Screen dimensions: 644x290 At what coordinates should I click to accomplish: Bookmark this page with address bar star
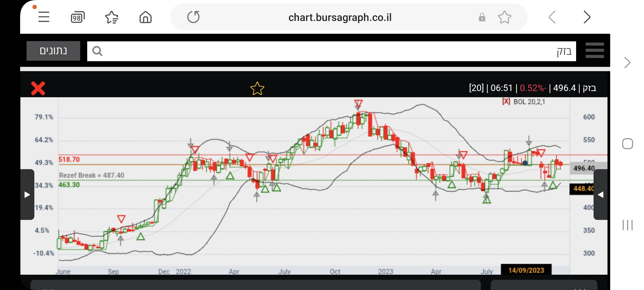[x=504, y=17]
